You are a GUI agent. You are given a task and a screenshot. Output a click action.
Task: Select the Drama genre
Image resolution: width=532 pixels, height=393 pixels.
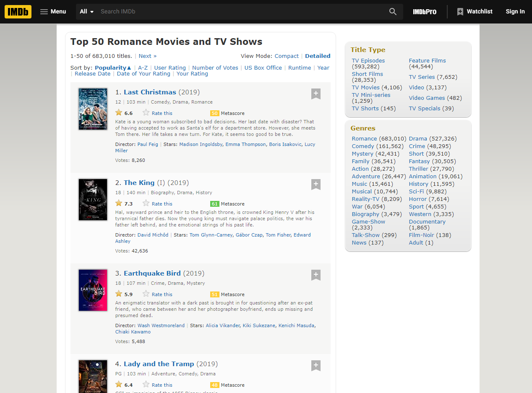coord(418,139)
